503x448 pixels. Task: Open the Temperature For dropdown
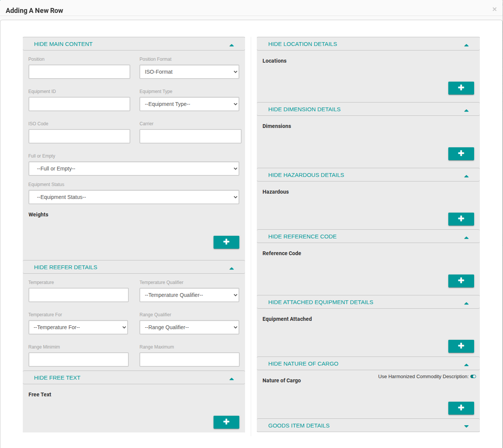pyautogui.click(x=78, y=327)
